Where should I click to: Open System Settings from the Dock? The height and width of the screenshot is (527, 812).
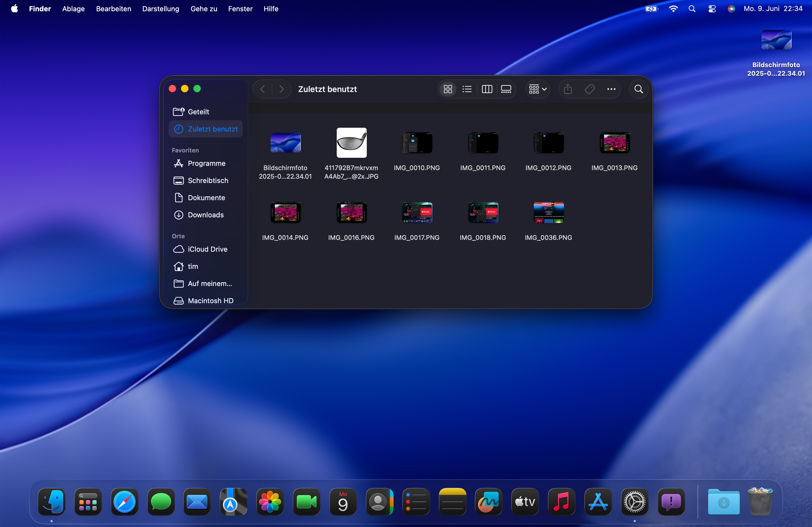(635, 502)
